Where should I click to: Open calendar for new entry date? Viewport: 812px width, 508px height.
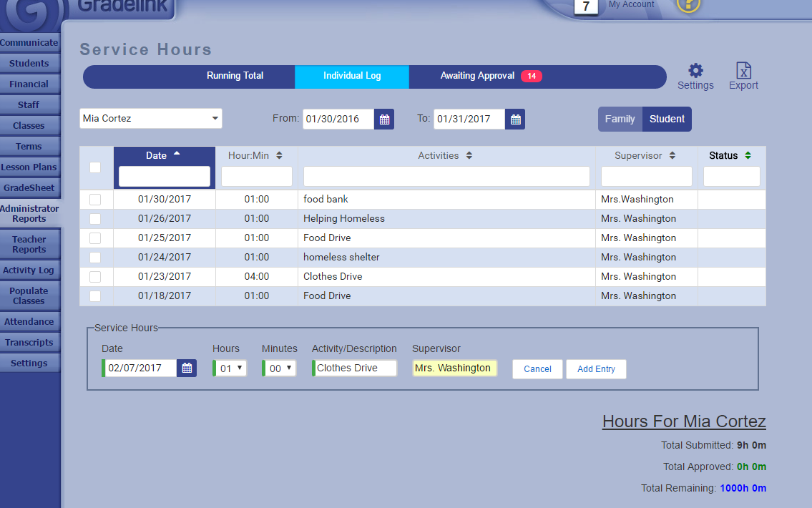point(187,368)
